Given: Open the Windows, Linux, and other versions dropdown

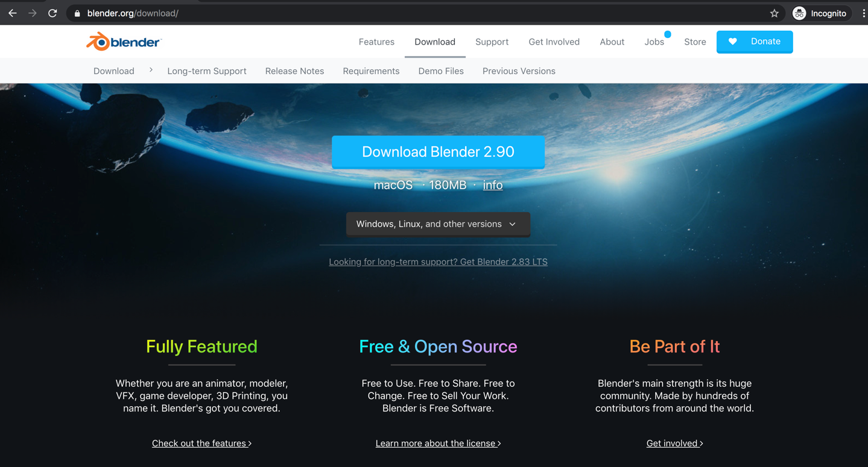Looking at the screenshot, I should coord(438,224).
